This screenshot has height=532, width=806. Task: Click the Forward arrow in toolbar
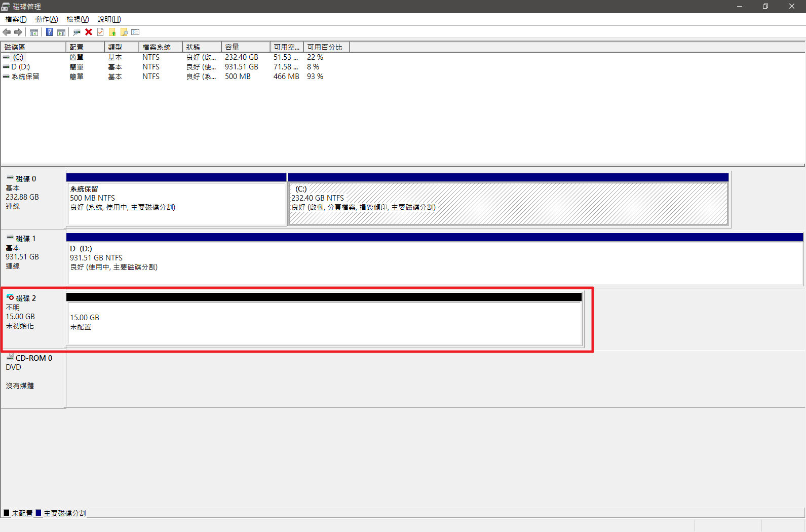[18, 32]
